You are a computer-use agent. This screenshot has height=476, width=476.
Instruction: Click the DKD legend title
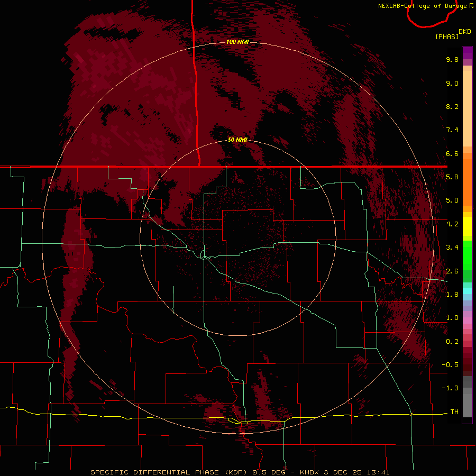465,32
